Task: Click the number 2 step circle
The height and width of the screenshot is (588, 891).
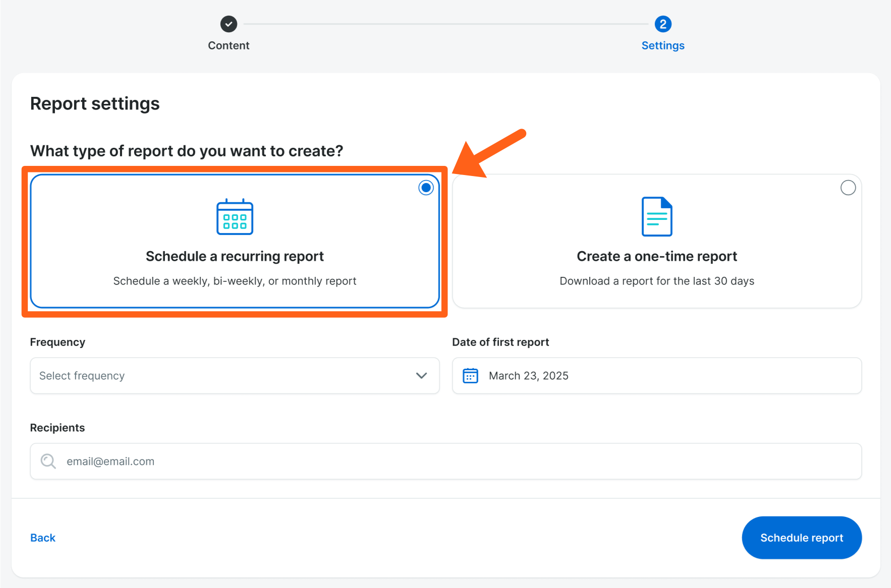Action: (662, 24)
